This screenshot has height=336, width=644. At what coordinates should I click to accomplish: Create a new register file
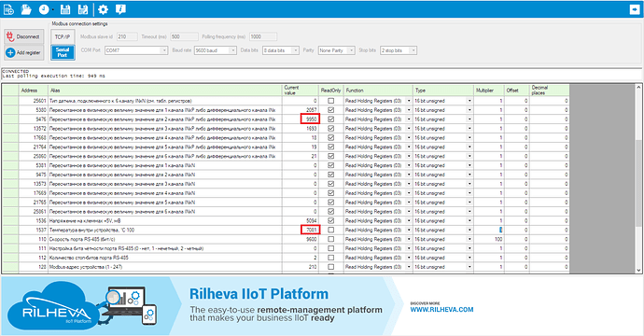coord(8,9)
